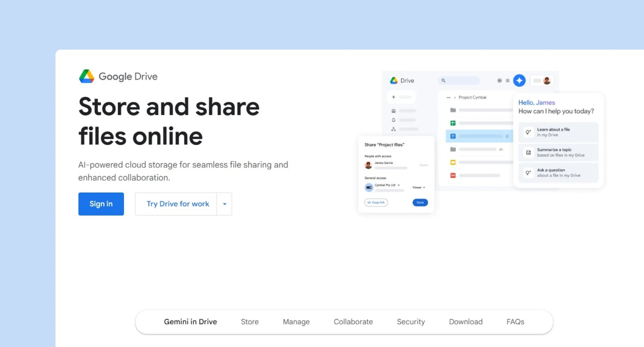The height and width of the screenshot is (347, 644).
Task: Click the People with access label
Action: click(x=378, y=156)
